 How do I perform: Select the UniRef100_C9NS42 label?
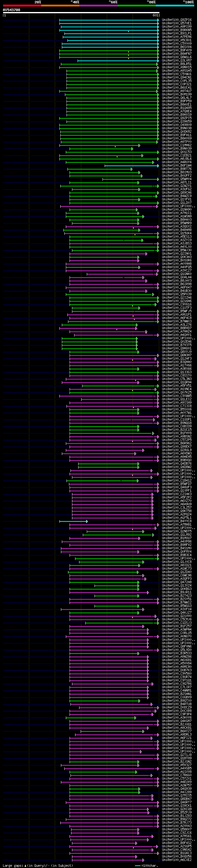point(176,850)
